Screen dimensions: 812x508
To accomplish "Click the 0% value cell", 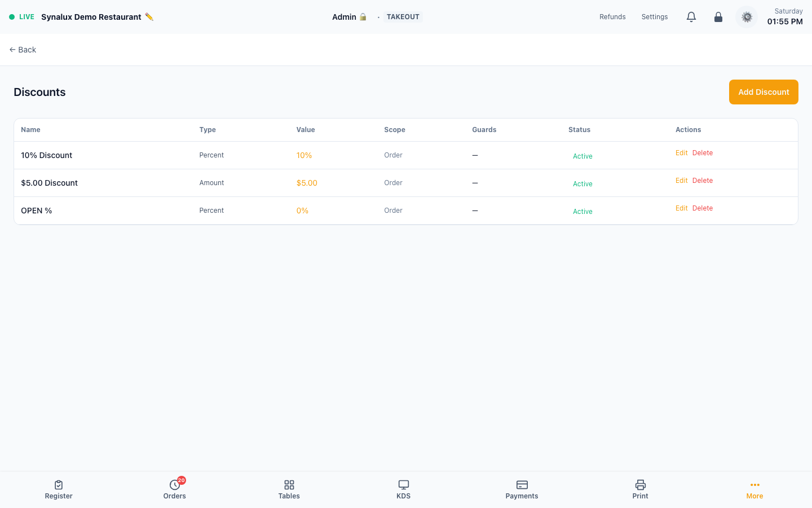I will 302,211.
